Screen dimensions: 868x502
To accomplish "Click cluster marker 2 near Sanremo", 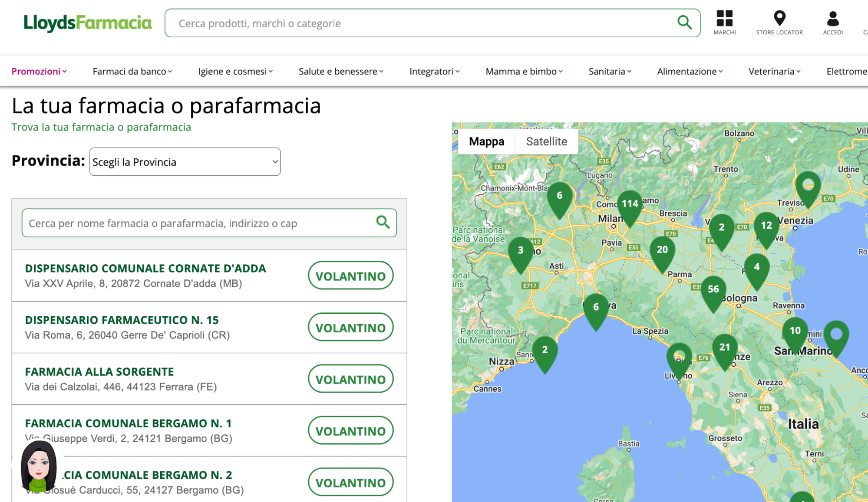I will click(545, 354).
